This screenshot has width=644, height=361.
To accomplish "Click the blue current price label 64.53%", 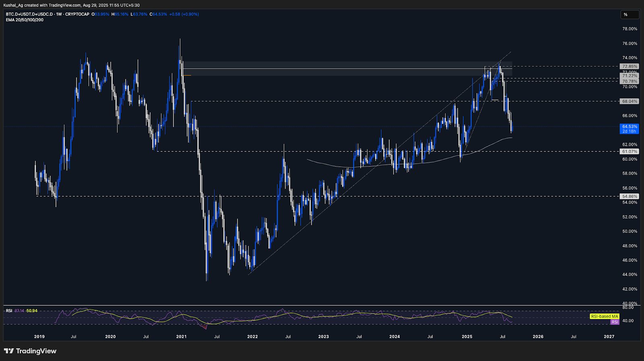I will tap(630, 127).
